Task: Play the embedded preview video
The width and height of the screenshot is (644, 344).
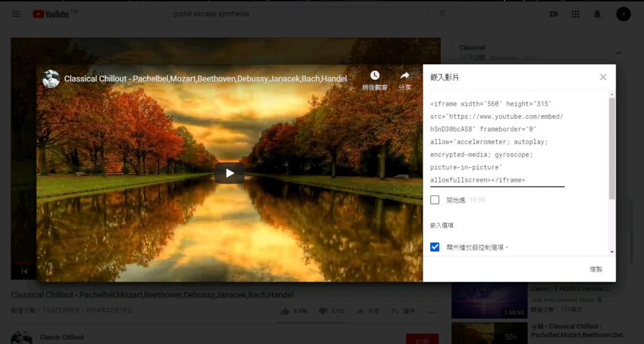Action: coord(230,173)
